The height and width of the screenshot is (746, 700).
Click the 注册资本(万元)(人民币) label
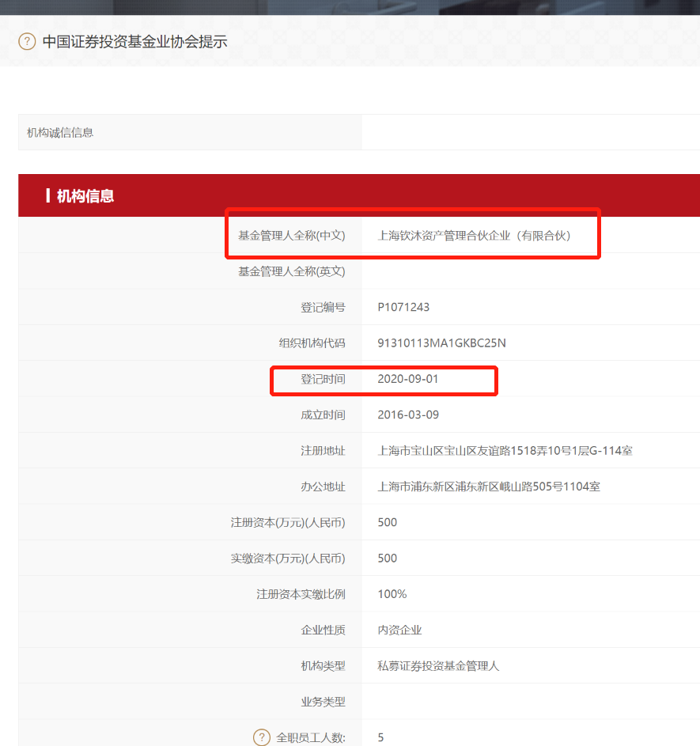(287, 522)
